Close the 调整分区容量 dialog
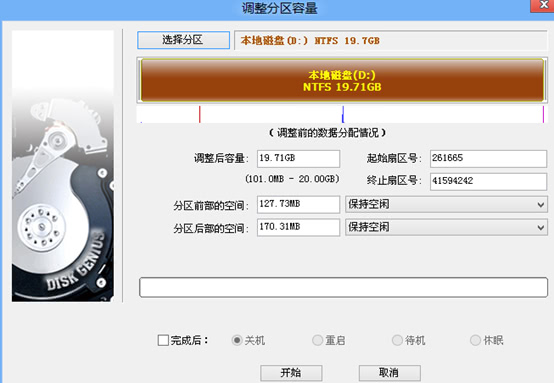Image resolution: width=554 pixels, height=383 pixels. (543, 5)
